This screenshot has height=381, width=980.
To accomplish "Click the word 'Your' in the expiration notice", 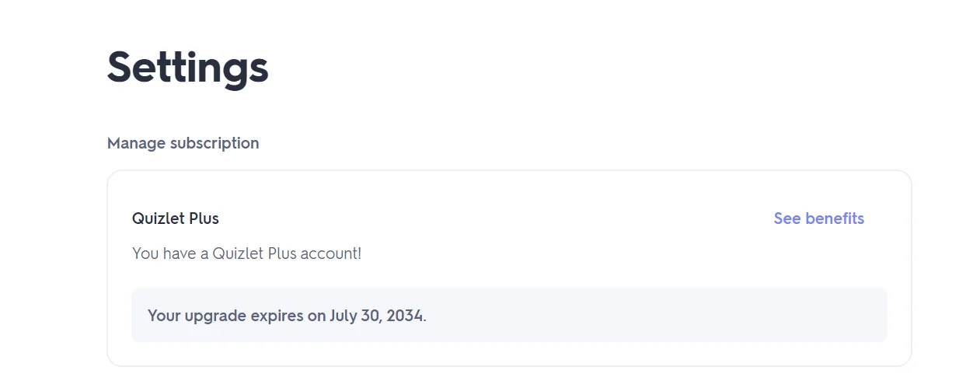I will (164, 316).
